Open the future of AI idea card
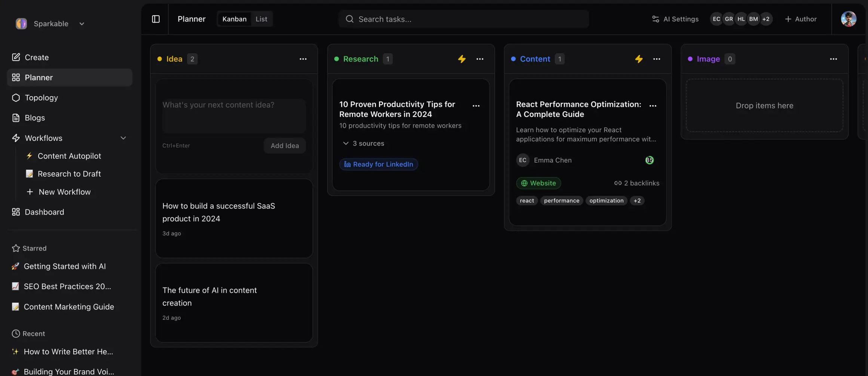The image size is (868, 376). coord(234,303)
